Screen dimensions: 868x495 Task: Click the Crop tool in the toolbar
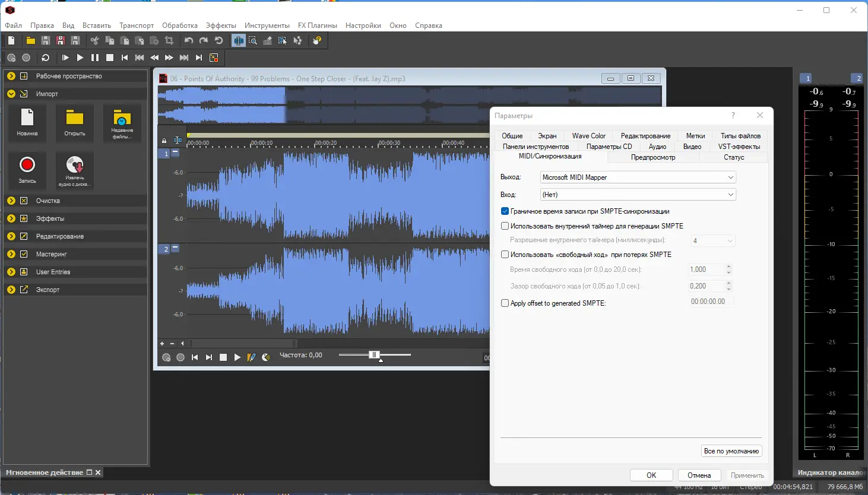pyautogui.click(x=169, y=40)
